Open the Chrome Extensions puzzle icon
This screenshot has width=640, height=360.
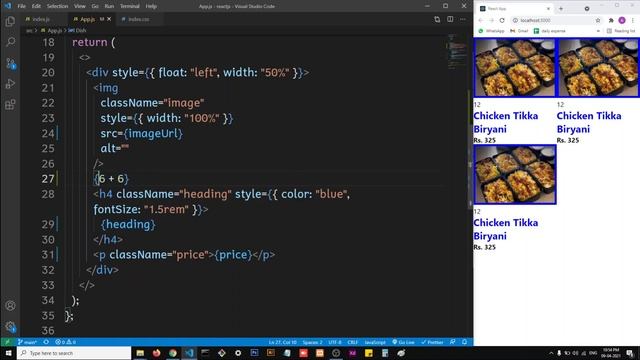click(x=611, y=20)
